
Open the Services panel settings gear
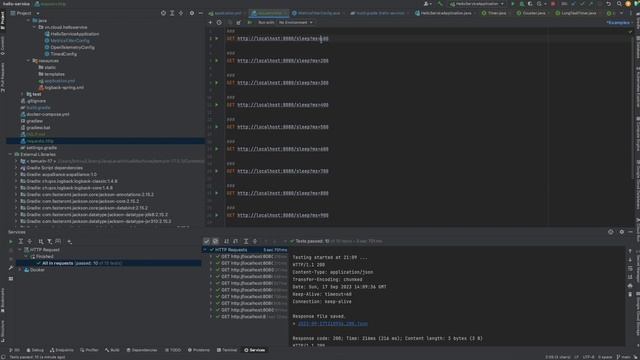point(622,231)
